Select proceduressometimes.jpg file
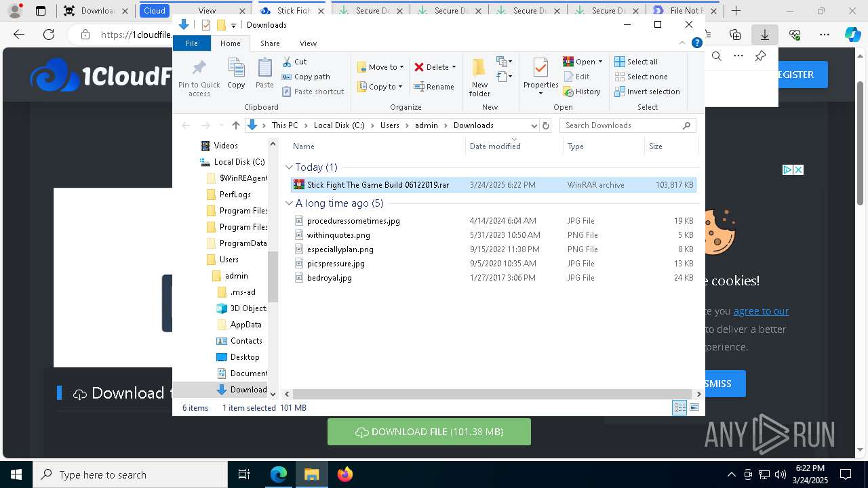868x488 pixels. click(x=494, y=221)
